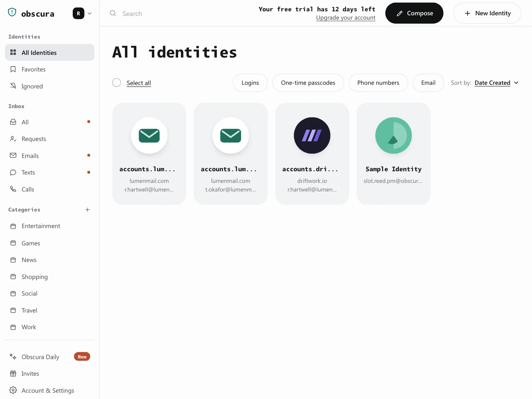Click the Shopping category icon

click(x=13, y=277)
